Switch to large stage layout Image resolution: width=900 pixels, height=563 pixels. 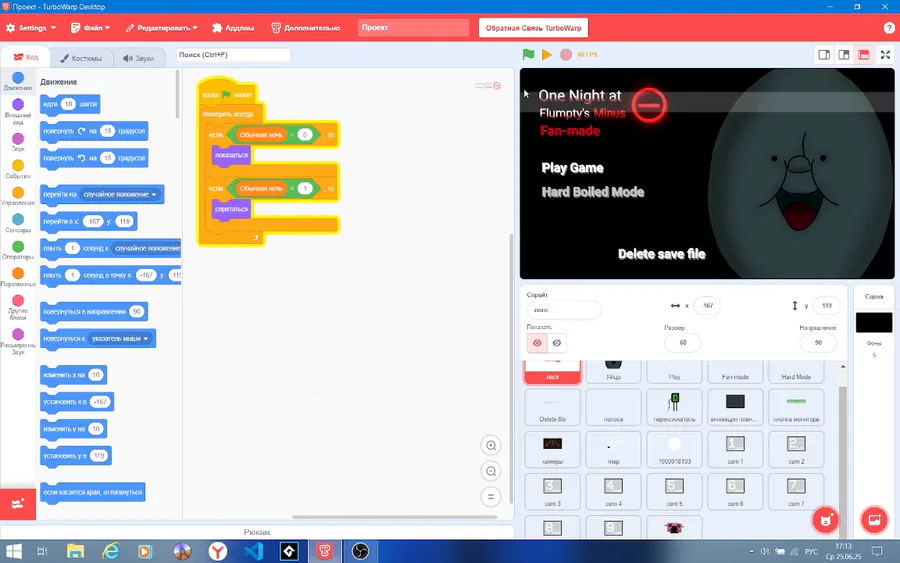(844, 55)
